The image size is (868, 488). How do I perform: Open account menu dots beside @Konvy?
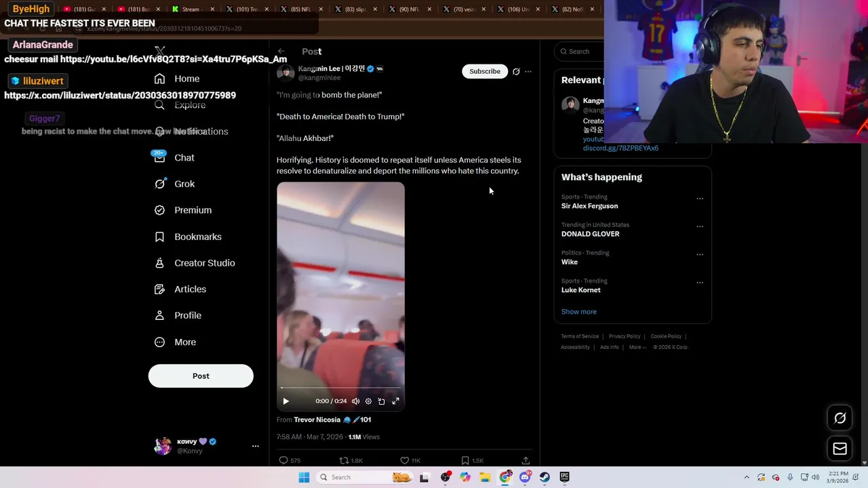point(256,446)
